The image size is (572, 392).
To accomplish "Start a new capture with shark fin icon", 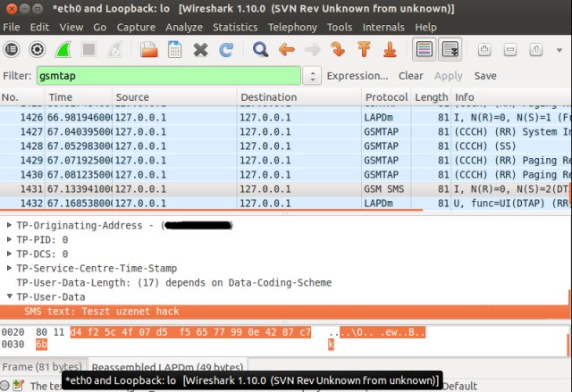I will tap(63, 49).
